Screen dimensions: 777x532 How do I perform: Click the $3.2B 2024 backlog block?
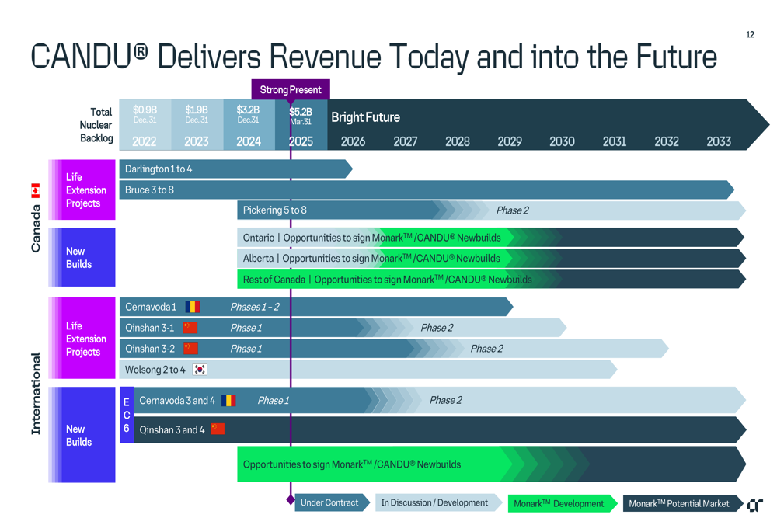(249, 125)
